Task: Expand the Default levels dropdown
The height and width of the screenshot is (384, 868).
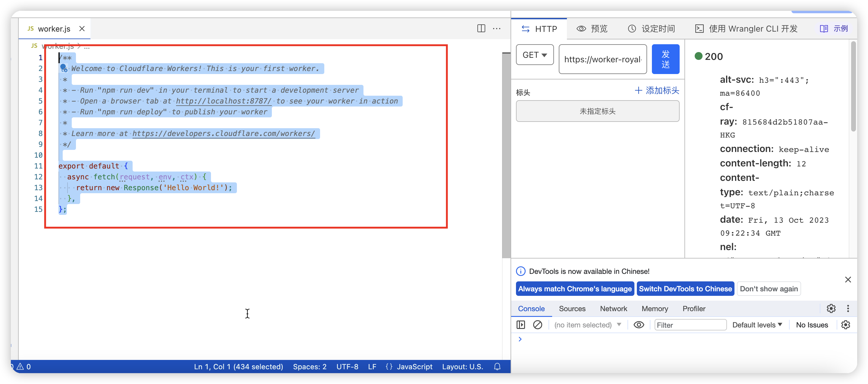Action: click(x=757, y=325)
